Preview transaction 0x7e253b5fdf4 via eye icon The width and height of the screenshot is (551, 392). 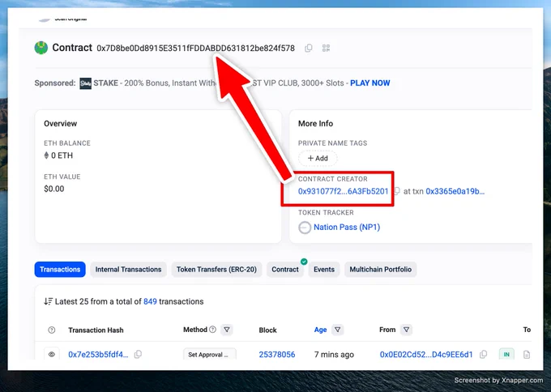pyautogui.click(x=52, y=354)
